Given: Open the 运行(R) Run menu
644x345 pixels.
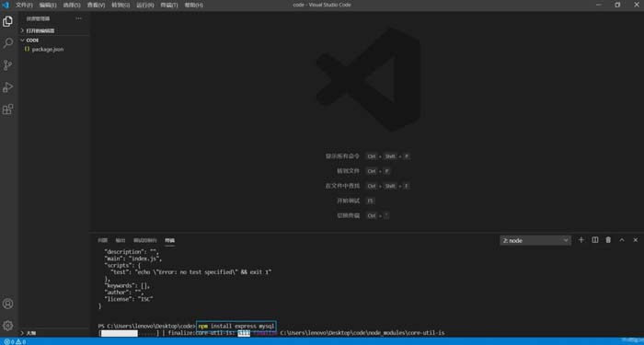Looking at the screenshot, I should (145, 5).
